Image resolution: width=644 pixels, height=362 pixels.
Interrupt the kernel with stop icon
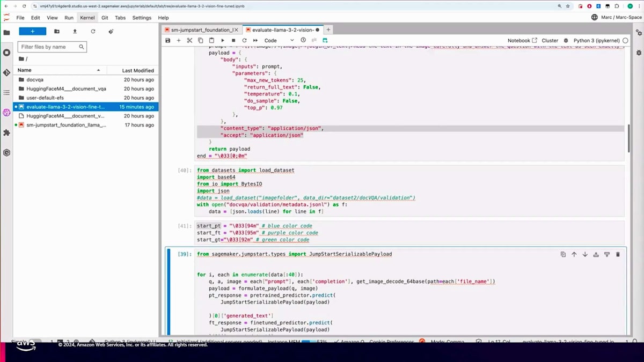(x=233, y=40)
